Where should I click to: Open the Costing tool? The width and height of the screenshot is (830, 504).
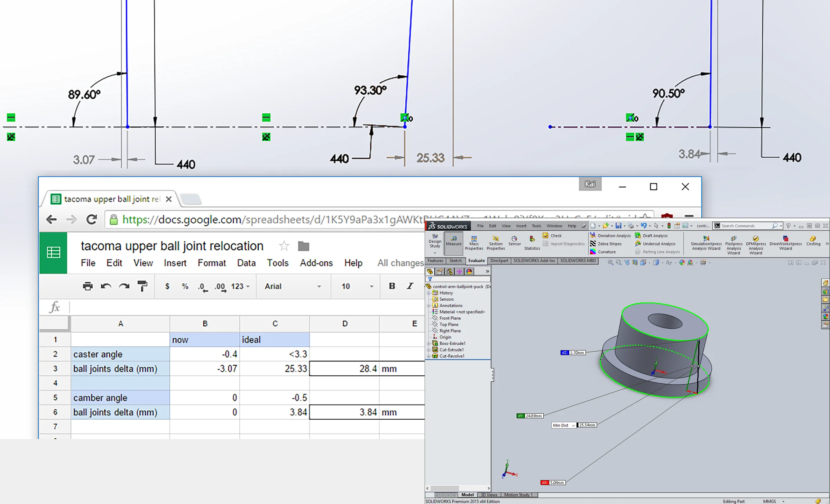[x=813, y=241]
